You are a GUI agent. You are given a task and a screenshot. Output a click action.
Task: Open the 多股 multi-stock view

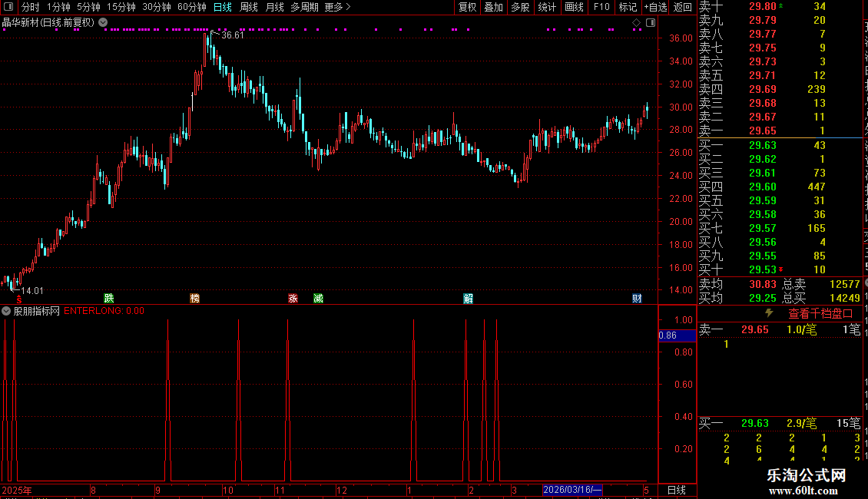click(x=520, y=7)
